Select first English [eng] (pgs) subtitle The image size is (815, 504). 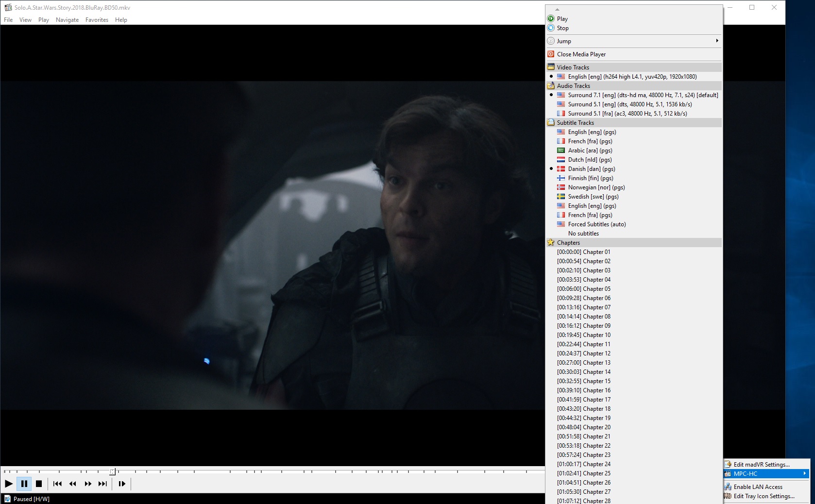pyautogui.click(x=634, y=132)
